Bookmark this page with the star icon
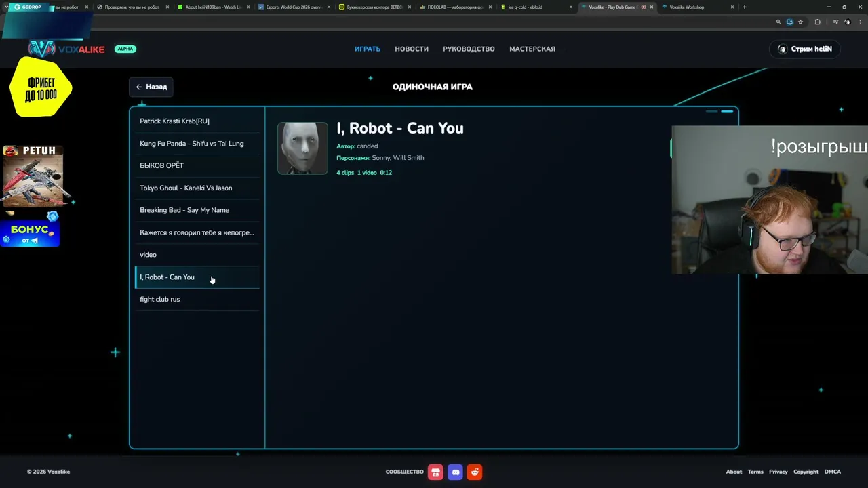Viewport: 868px width, 488px height. pyautogui.click(x=800, y=22)
